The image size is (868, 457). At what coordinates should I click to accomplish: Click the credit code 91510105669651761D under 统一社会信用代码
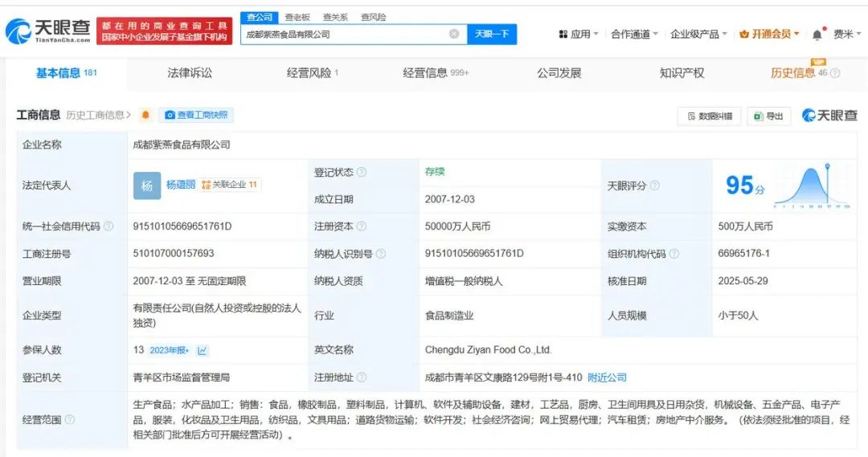(x=182, y=226)
